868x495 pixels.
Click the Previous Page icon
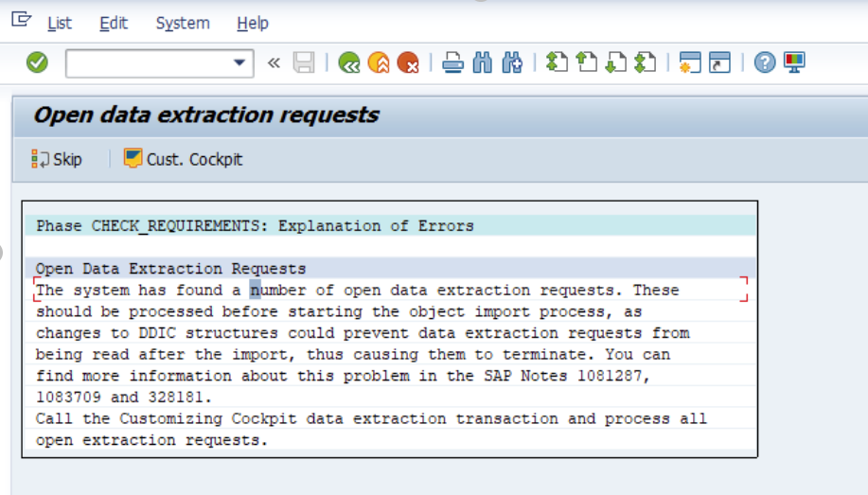[x=586, y=63]
